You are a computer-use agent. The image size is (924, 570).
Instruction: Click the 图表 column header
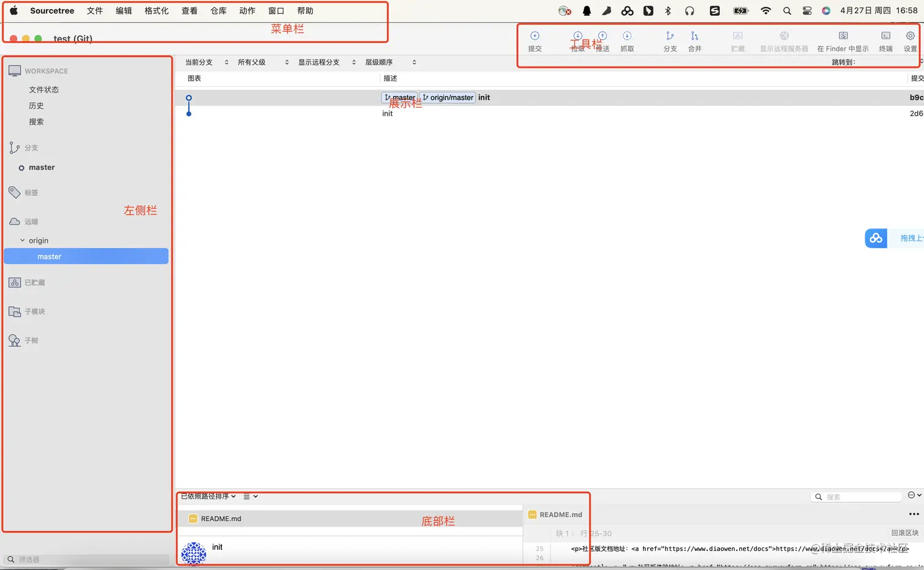(194, 78)
